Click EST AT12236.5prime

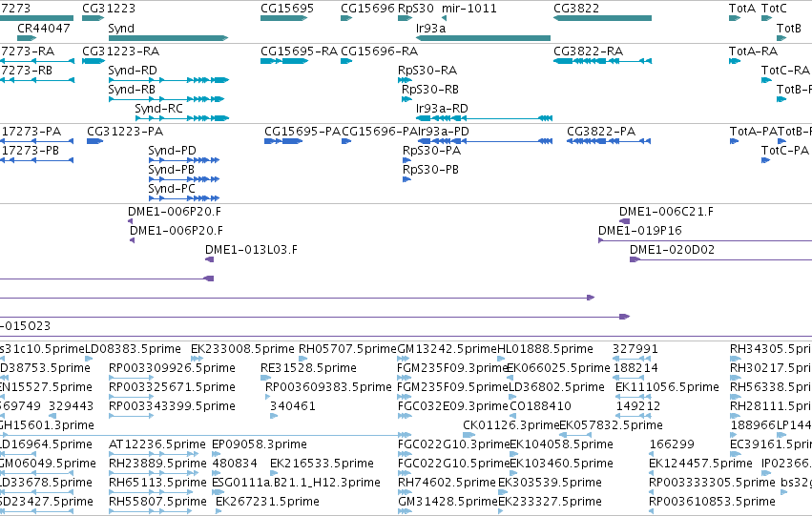[156, 445]
